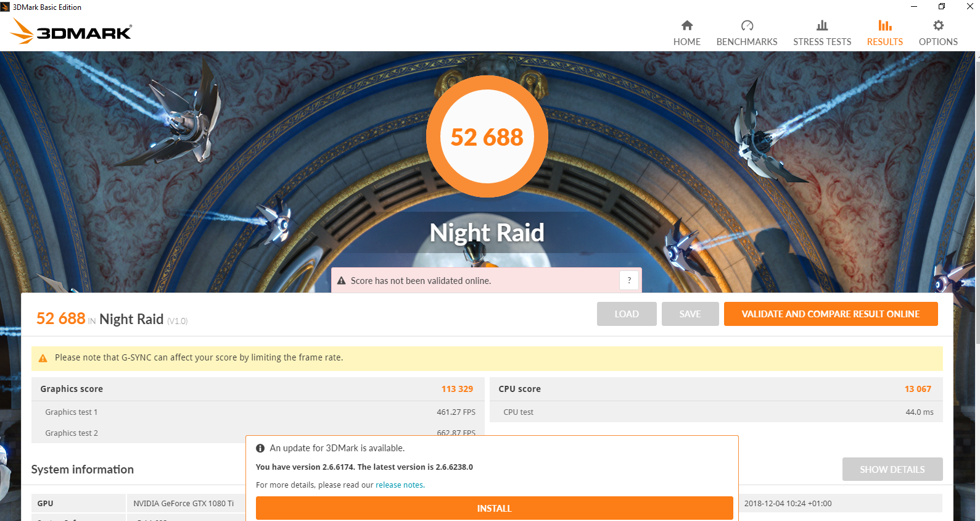Click the G-SYNC notice text

[x=199, y=357]
